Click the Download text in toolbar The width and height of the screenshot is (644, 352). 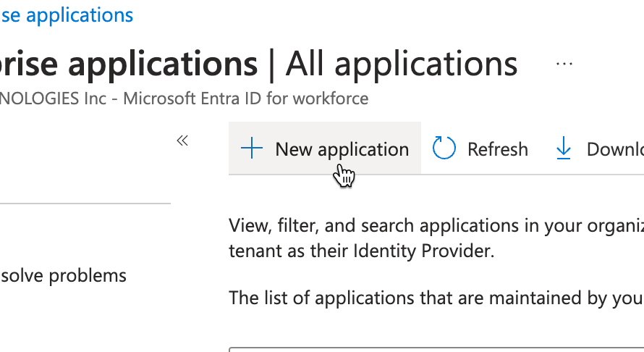[614, 149]
